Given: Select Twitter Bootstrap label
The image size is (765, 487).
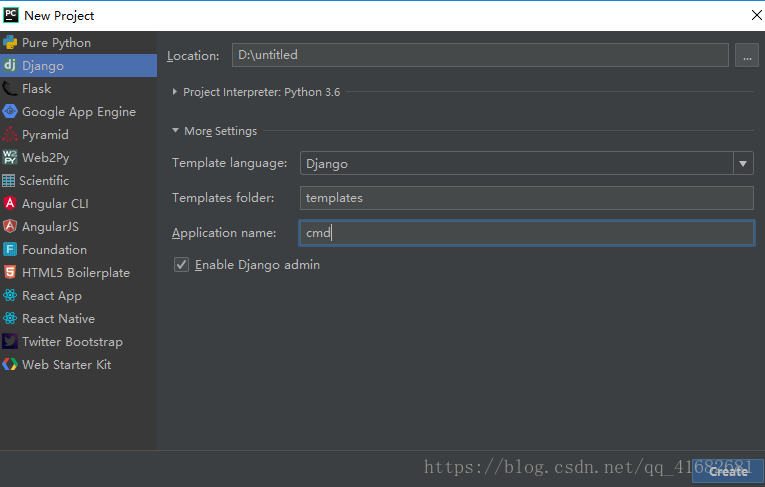Looking at the screenshot, I should [x=72, y=342].
